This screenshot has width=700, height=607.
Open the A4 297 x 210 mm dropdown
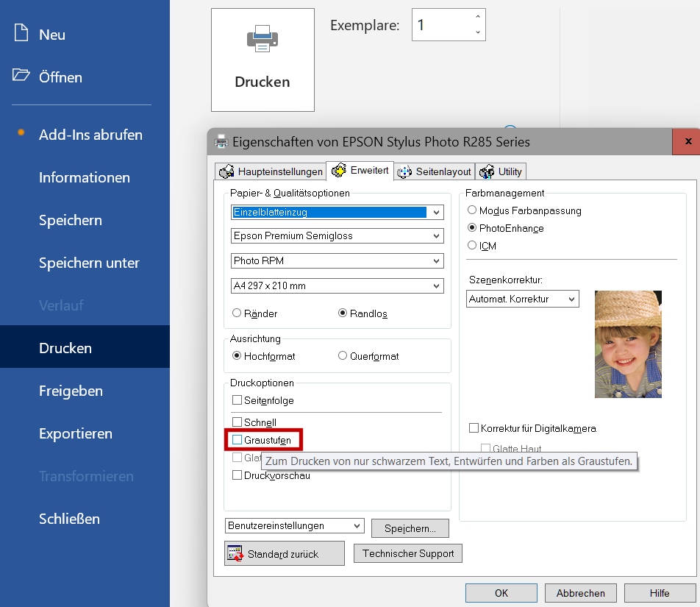(x=337, y=286)
